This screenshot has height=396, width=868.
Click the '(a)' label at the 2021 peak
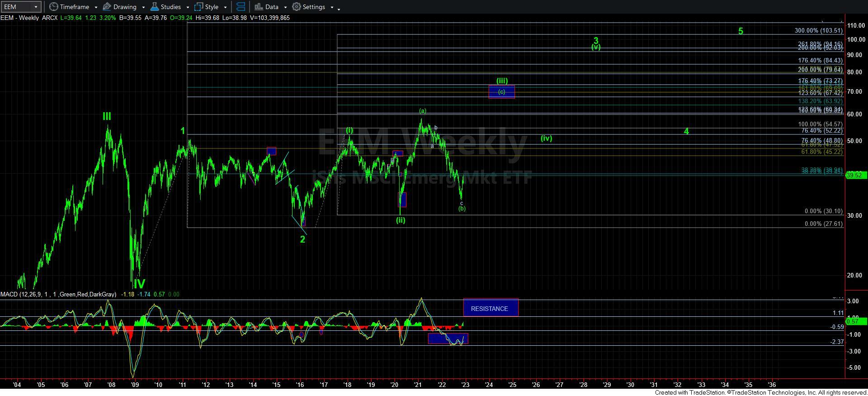(x=422, y=111)
